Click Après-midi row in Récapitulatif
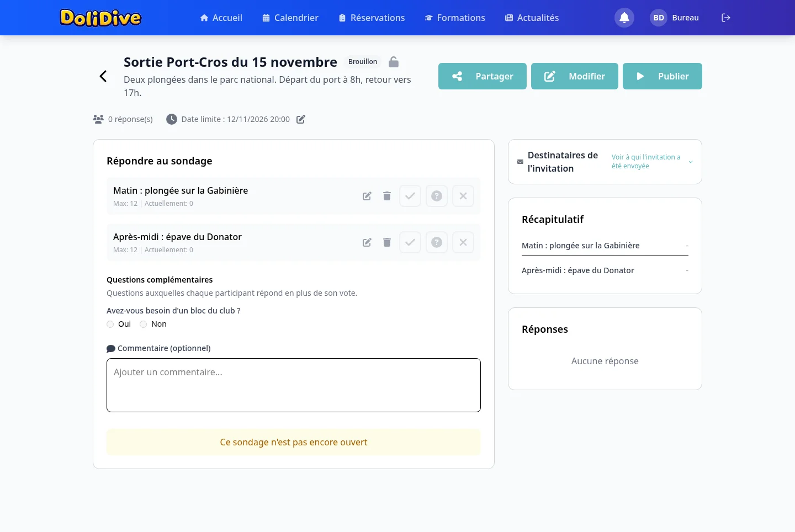 (x=605, y=270)
